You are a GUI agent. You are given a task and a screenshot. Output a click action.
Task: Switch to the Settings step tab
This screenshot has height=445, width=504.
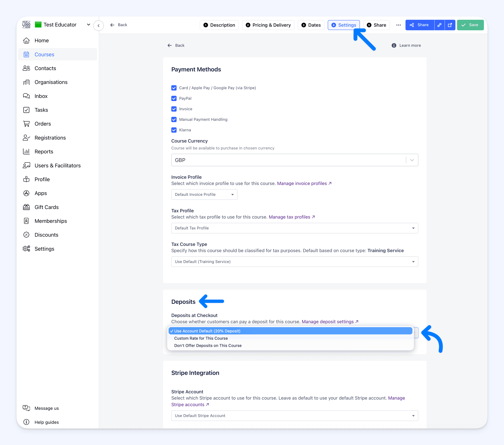pos(344,25)
